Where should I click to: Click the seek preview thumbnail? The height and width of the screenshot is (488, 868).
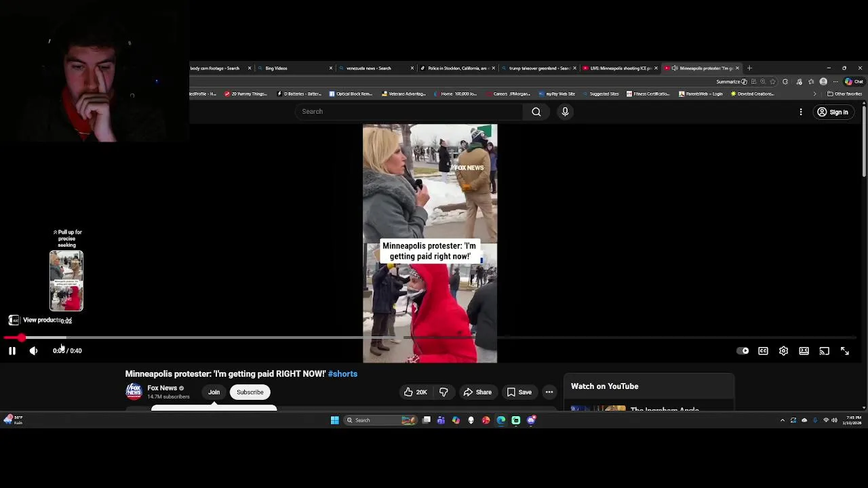click(66, 281)
